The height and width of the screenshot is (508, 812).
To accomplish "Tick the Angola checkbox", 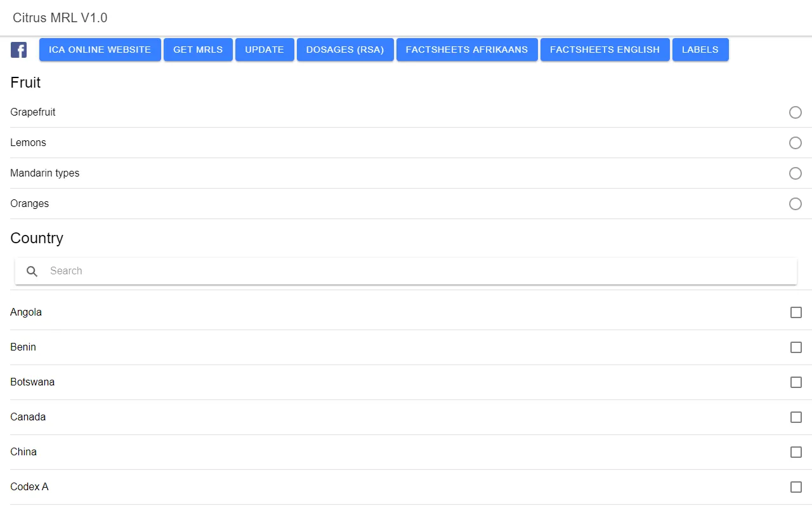I will 796,312.
